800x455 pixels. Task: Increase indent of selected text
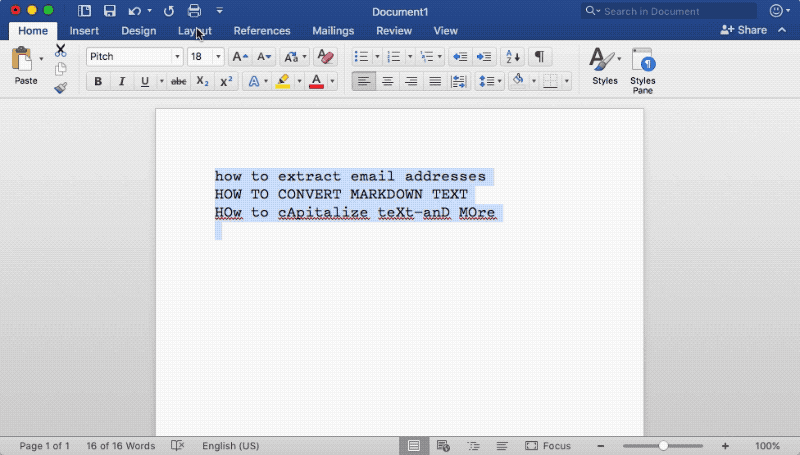(x=484, y=57)
